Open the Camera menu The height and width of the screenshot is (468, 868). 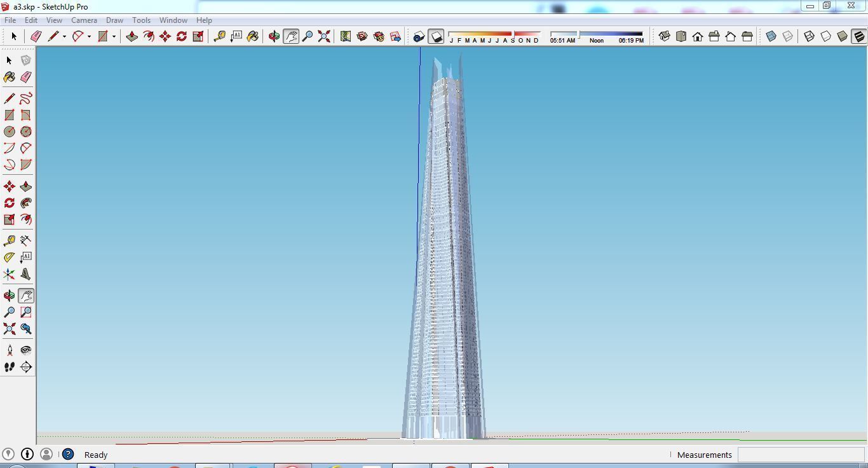point(84,20)
